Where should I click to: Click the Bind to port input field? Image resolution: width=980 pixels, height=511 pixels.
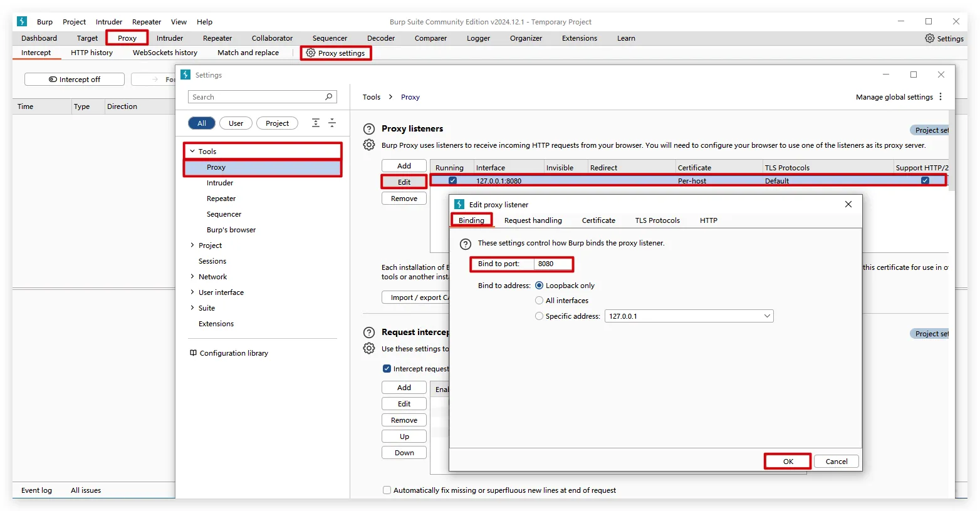[x=552, y=264]
